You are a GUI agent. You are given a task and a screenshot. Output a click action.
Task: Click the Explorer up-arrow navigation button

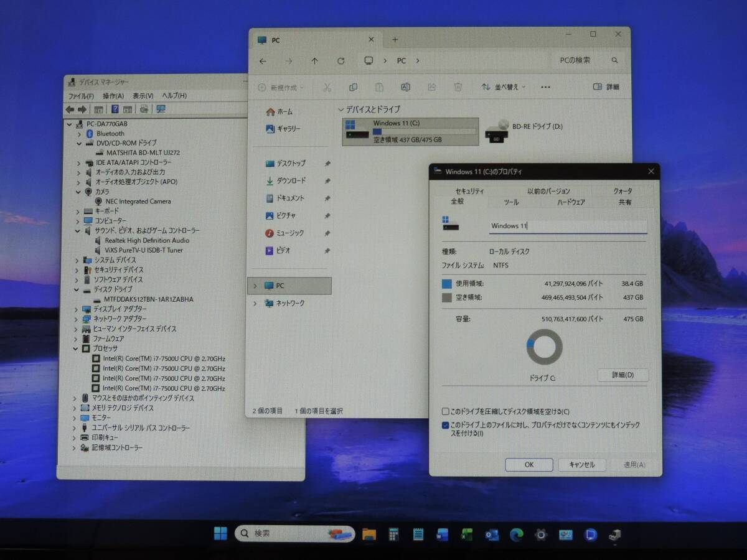[x=314, y=61]
